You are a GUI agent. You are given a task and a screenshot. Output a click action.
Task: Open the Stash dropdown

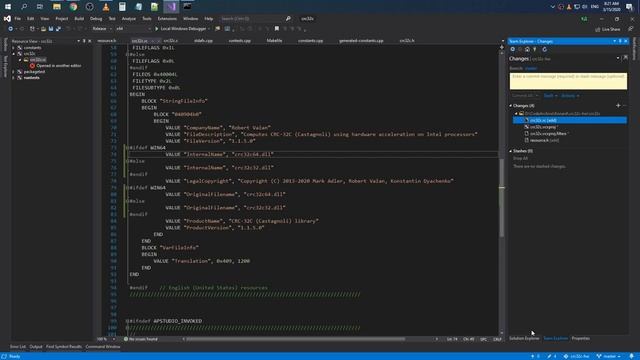tap(550, 96)
